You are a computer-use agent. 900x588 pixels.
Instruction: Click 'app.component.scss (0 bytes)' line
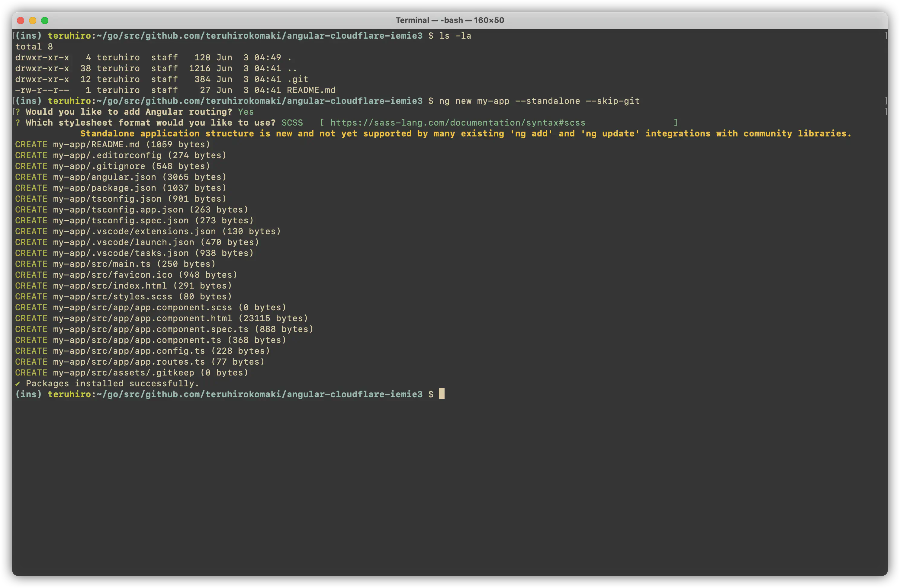(x=150, y=308)
